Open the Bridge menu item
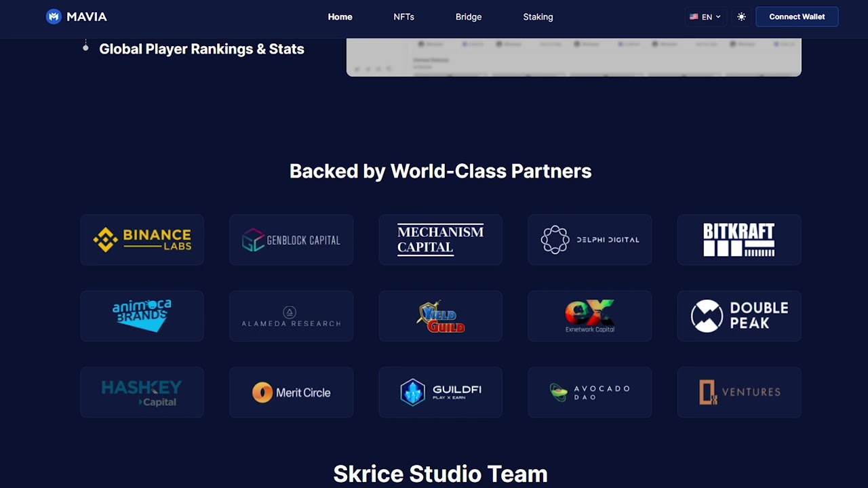Viewport: 868px width, 488px height. [469, 17]
